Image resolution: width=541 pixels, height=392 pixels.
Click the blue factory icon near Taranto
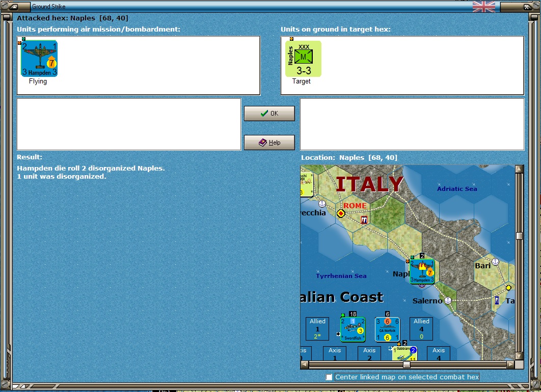point(497,300)
